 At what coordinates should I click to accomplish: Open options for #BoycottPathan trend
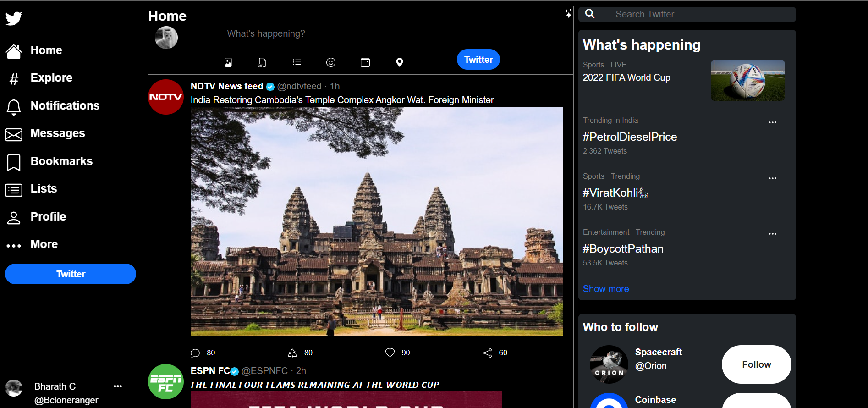click(773, 234)
